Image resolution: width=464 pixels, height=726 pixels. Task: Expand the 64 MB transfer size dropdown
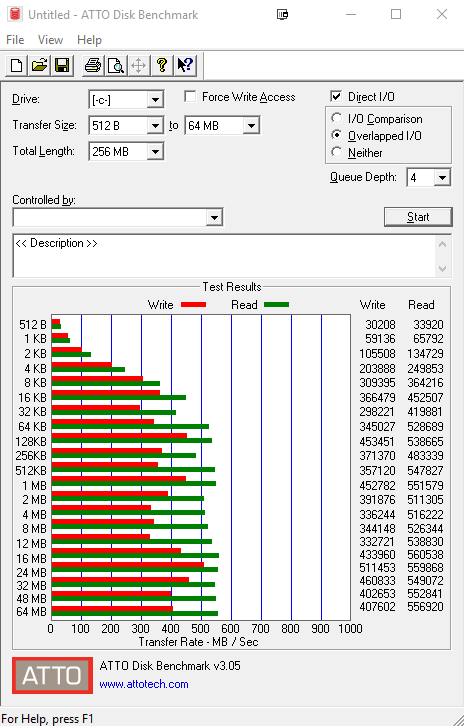click(251, 125)
